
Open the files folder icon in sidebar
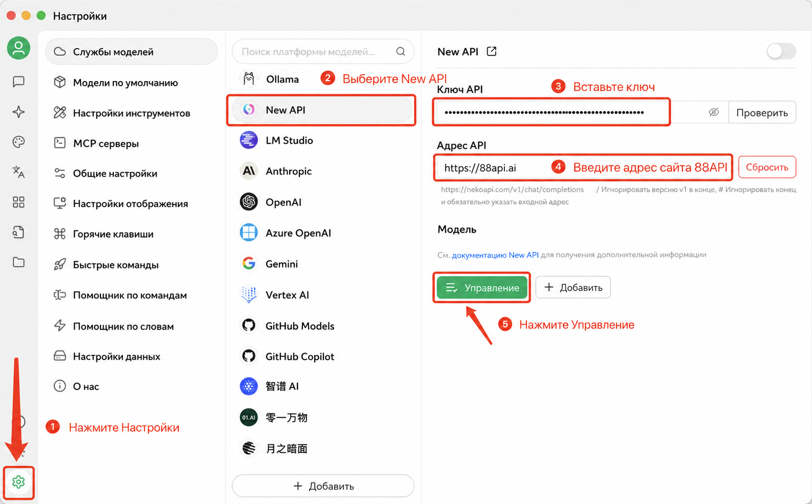(x=18, y=262)
